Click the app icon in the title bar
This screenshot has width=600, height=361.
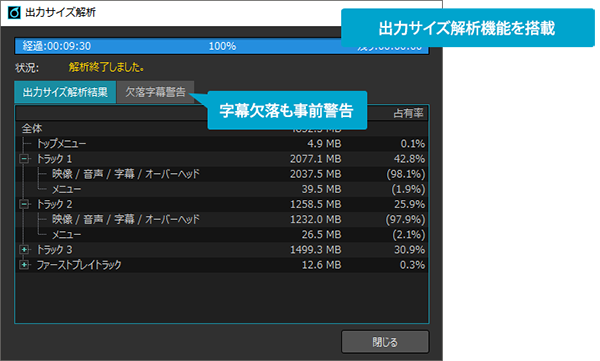click(x=14, y=13)
